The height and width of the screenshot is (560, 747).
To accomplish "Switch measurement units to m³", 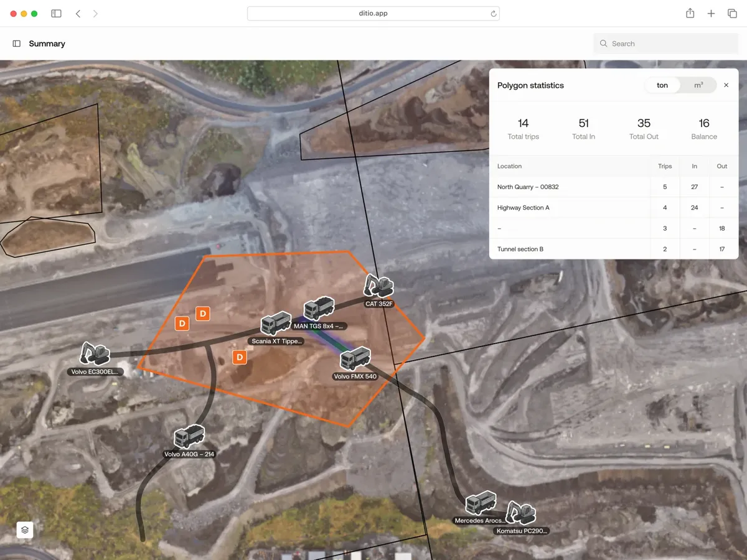I will (697, 85).
